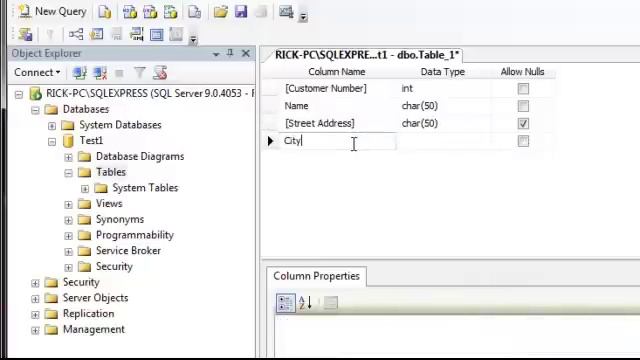Select the Service Broker tree item

click(128, 251)
